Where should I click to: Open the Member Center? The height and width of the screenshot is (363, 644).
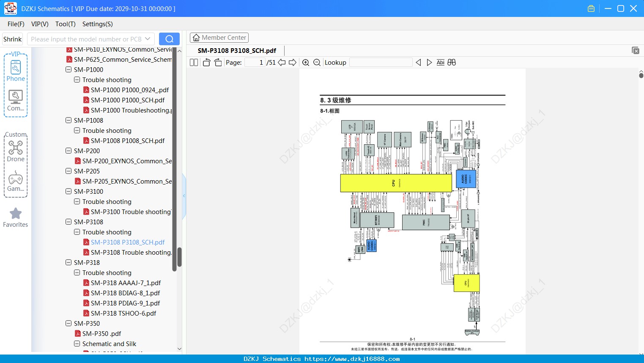coord(219,38)
